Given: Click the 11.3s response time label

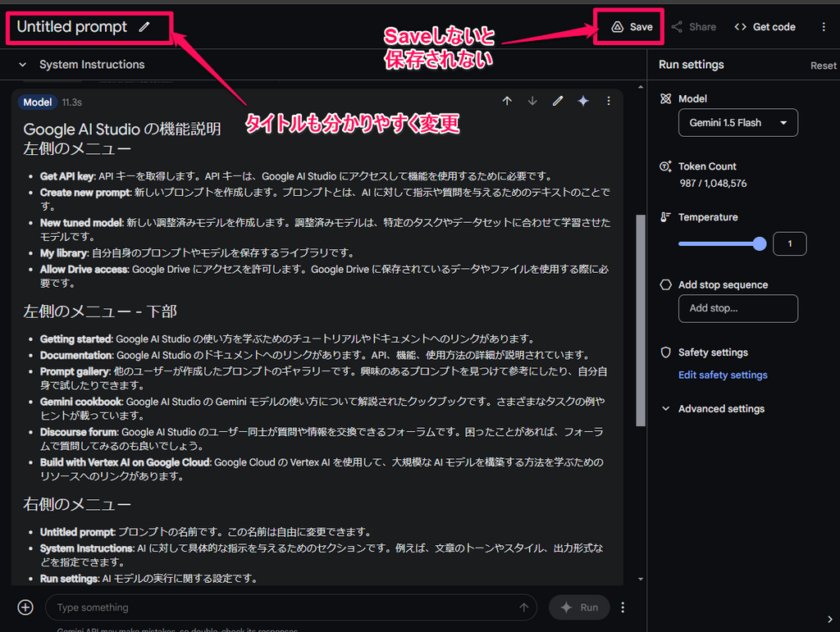Looking at the screenshot, I should coord(72,102).
